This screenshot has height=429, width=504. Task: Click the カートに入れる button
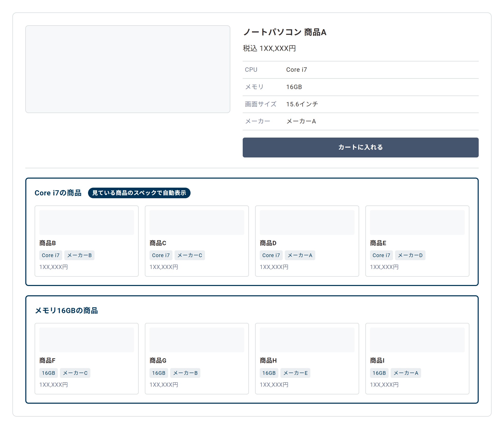pyautogui.click(x=360, y=147)
